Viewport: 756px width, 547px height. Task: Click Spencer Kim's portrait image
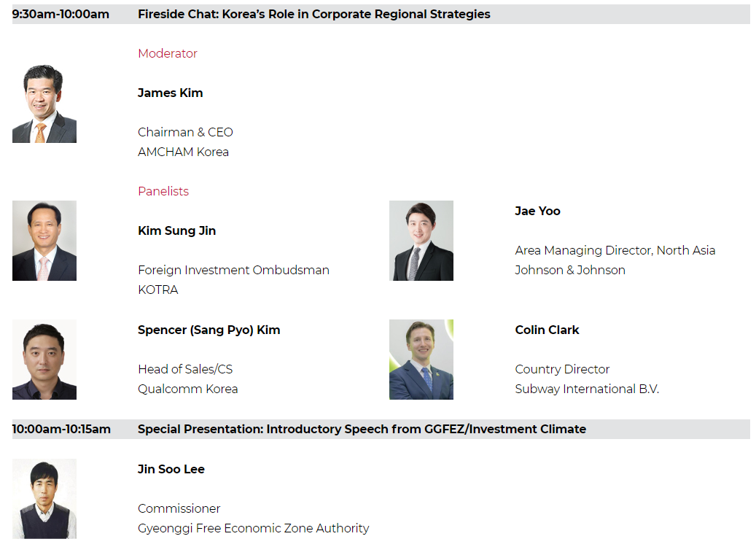[44, 360]
